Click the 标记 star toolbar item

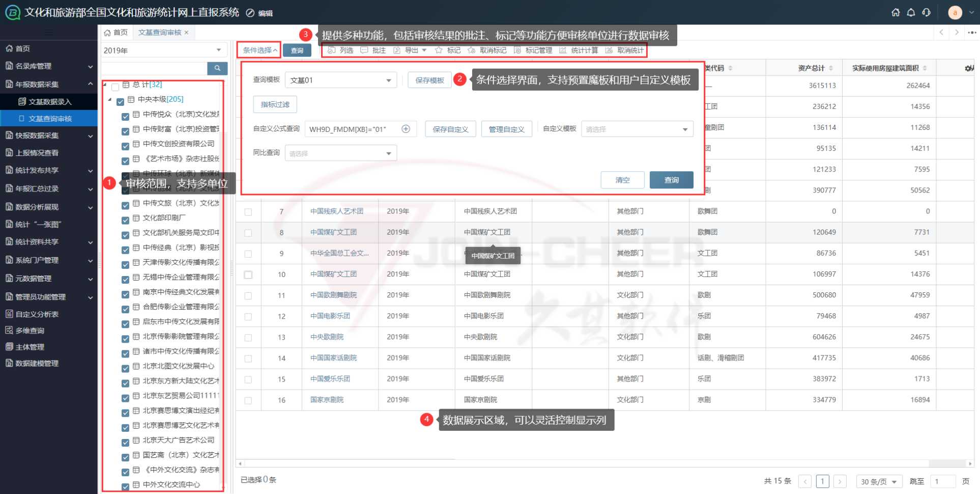tap(448, 50)
